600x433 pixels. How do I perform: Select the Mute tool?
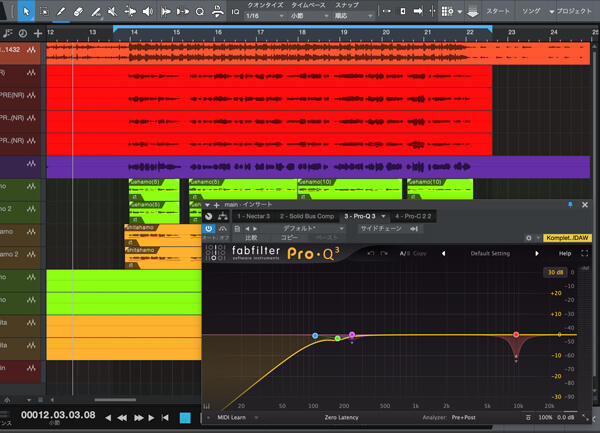coord(112,11)
